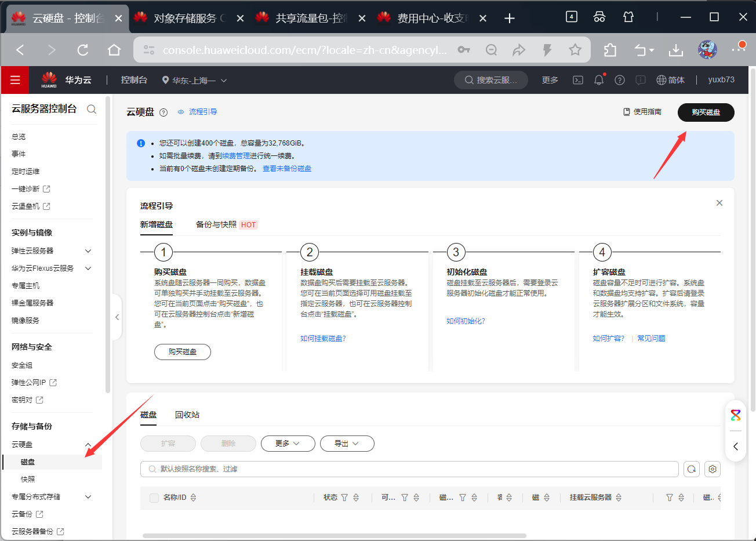
Task: Click the search icon beside 云服务器控制台
Action: coord(92,109)
